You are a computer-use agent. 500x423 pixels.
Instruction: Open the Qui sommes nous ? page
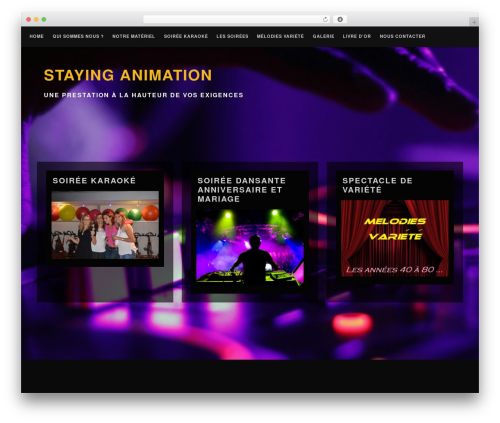(78, 36)
